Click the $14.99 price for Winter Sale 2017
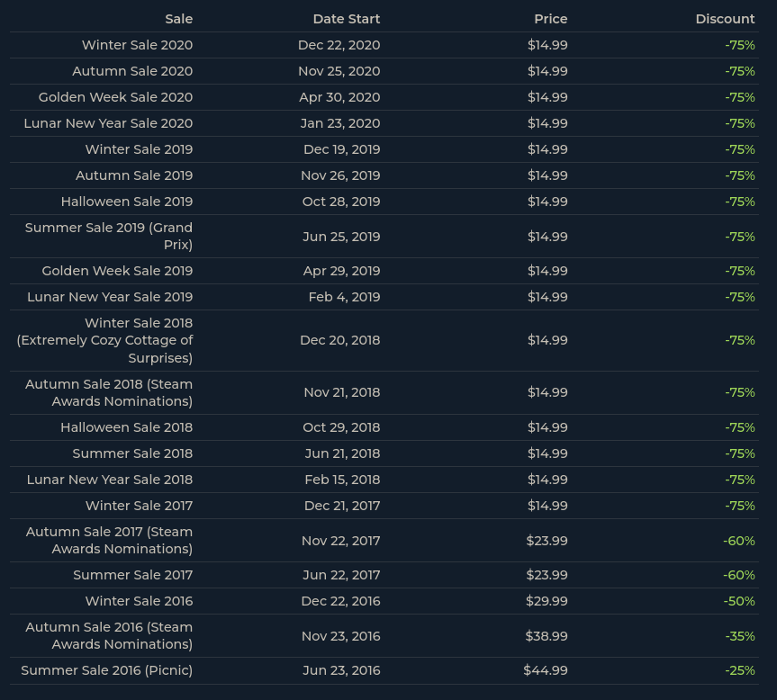 pos(547,506)
